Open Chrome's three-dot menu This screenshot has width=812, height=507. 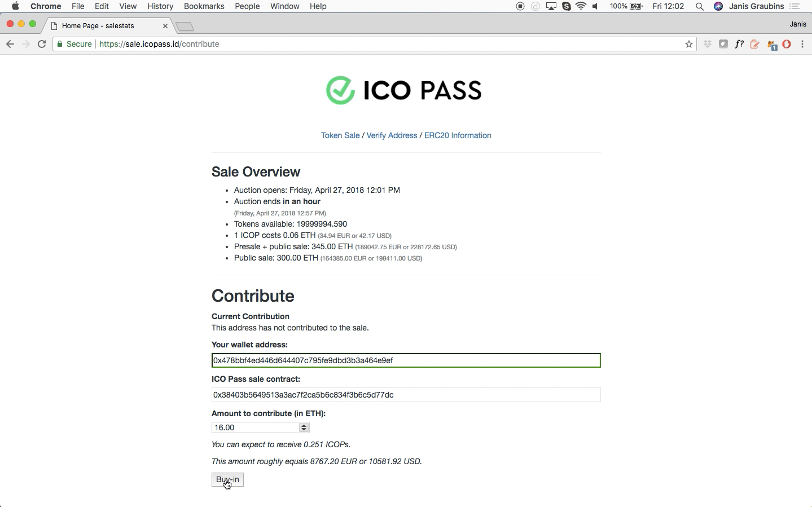pos(802,44)
